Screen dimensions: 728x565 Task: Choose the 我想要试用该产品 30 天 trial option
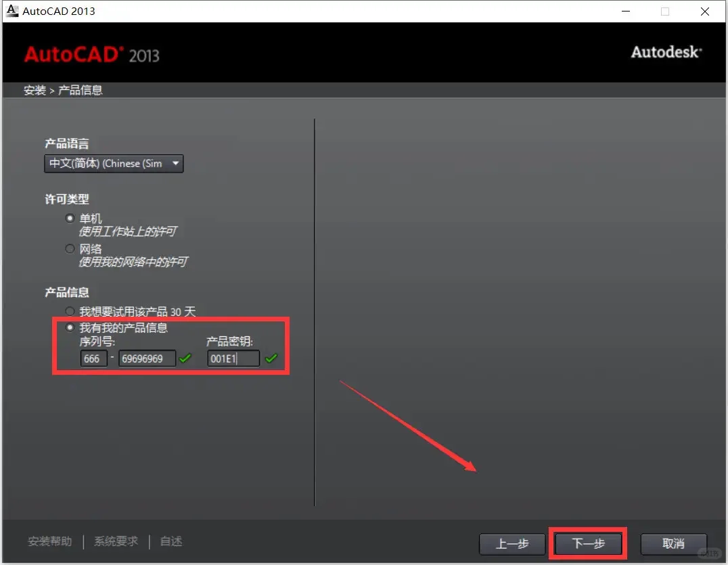[70, 311]
